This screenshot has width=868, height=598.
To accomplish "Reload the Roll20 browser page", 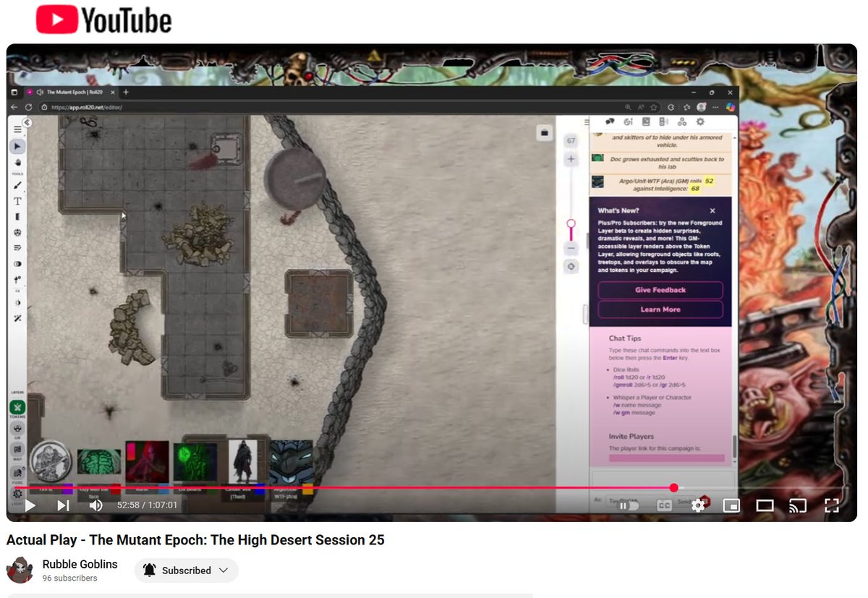I will coord(29,107).
